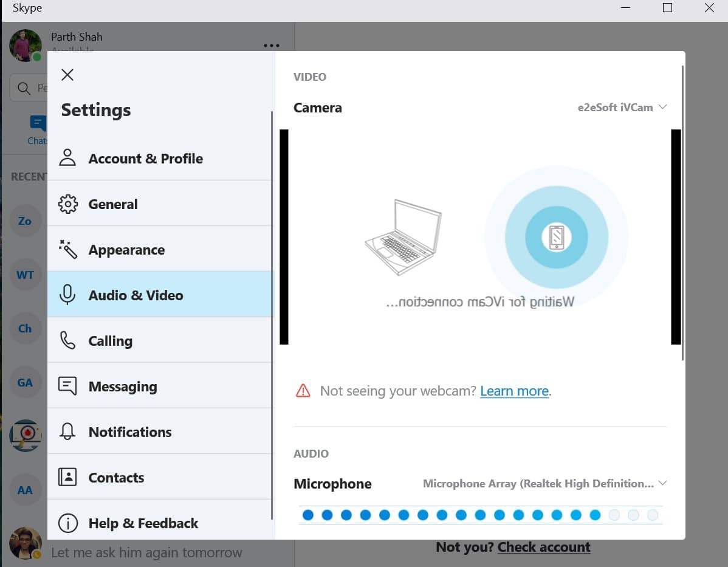
Task: Click the bell Notifications icon
Action: tap(67, 431)
